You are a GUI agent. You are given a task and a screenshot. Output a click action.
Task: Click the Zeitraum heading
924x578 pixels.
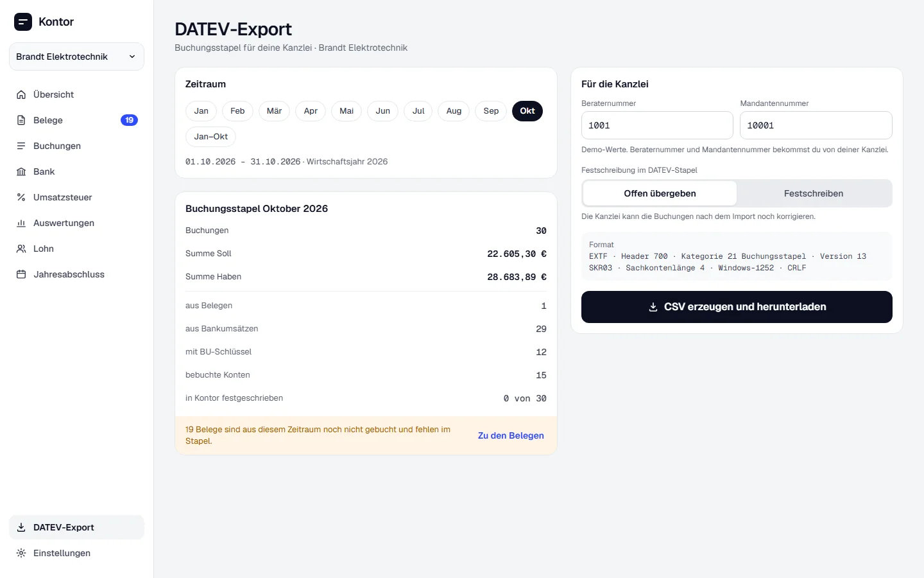pyautogui.click(x=205, y=84)
